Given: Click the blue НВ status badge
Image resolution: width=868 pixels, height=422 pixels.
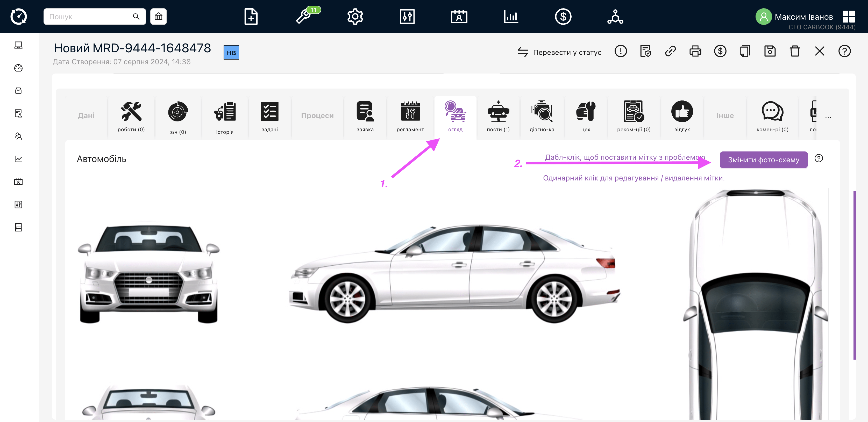Looking at the screenshot, I should [231, 53].
